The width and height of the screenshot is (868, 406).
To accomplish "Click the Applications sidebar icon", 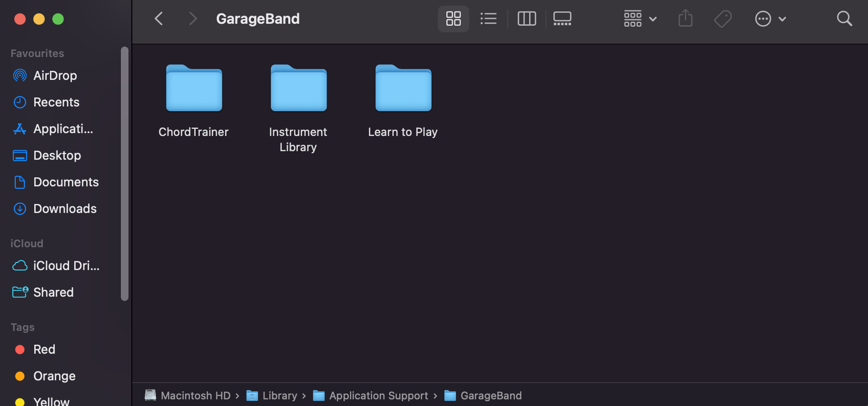I will pyautogui.click(x=20, y=129).
